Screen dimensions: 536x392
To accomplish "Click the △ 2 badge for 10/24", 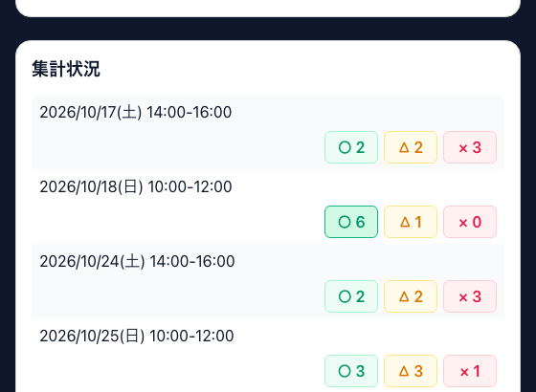I will [411, 296].
